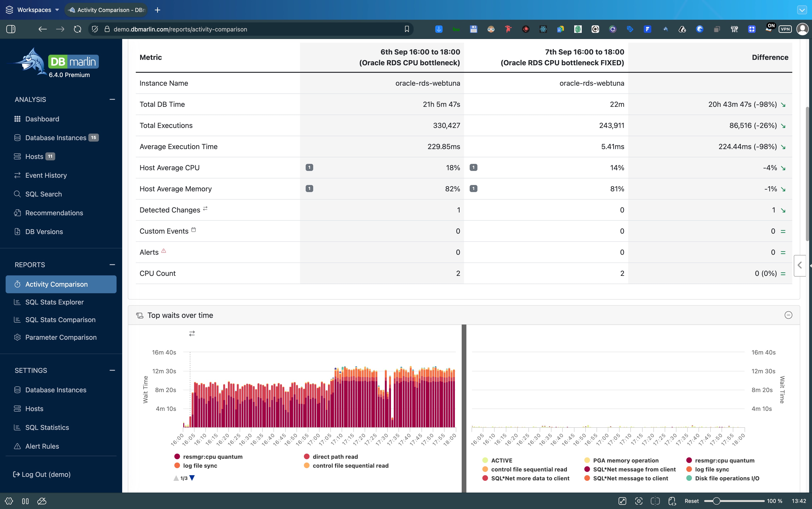Image resolution: width=812 pixels, height=509 pixels.
Task: Click the Host Average CPU badge in 6th Sep column
Action: tap(309, 168)
